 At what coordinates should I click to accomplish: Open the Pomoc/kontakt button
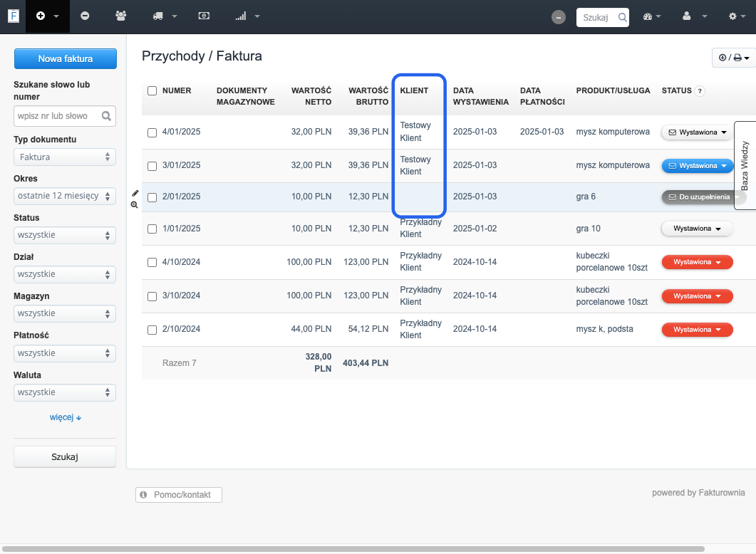(x=179, y=495)
